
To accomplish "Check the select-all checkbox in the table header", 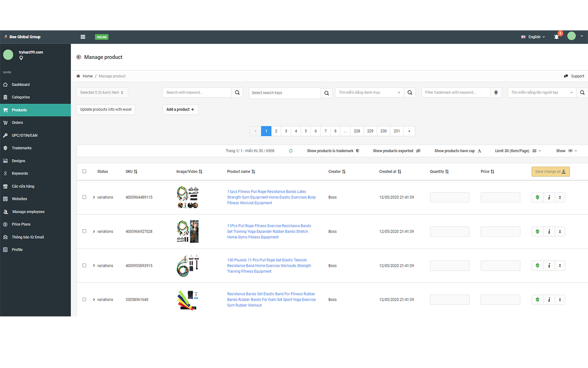I will coord(84,171).
